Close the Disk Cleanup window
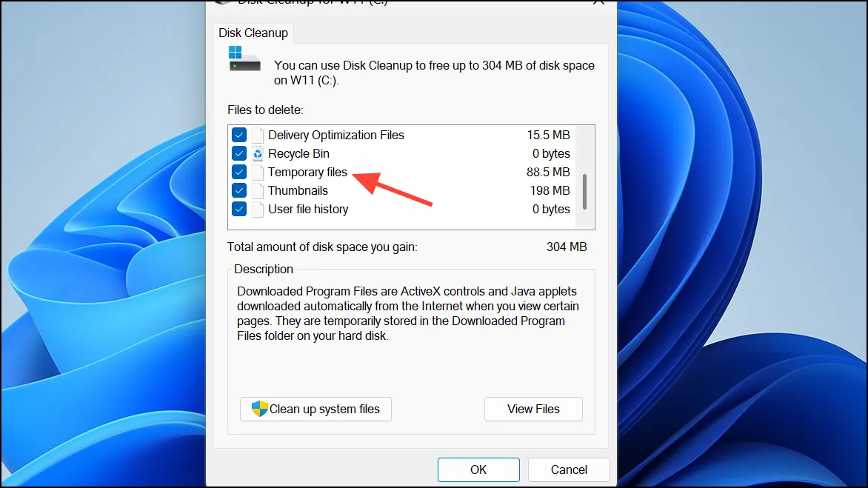Image resolution: width=868 pixels, height=488 pixels. coord(598,2)
